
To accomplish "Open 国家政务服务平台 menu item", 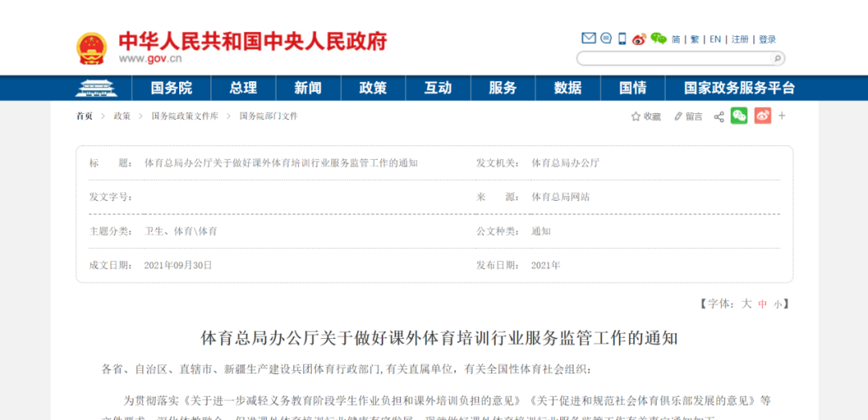I will [x=739, y=88].
